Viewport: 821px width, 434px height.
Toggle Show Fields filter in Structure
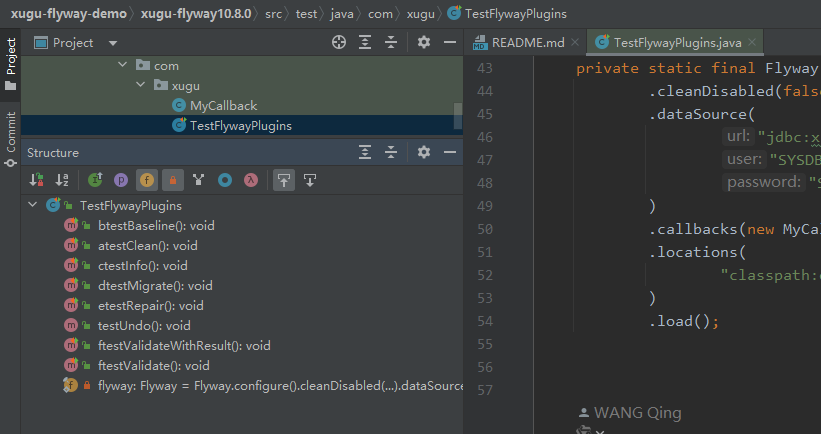(x=146, y=180)
